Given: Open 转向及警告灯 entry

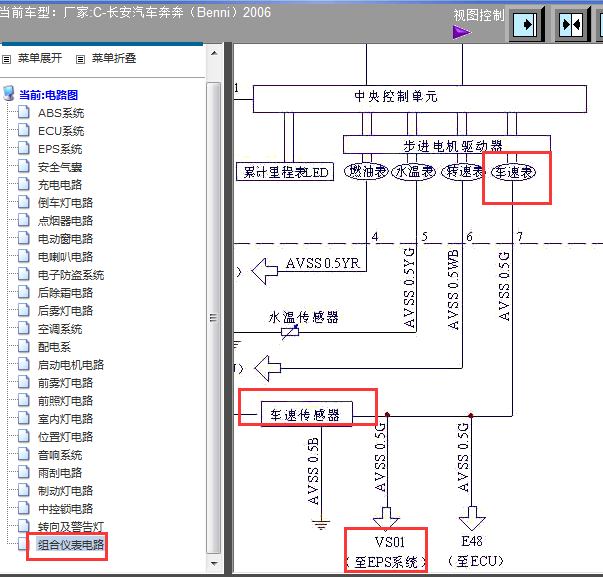Looking at the screenshot, I should [71, 527].
